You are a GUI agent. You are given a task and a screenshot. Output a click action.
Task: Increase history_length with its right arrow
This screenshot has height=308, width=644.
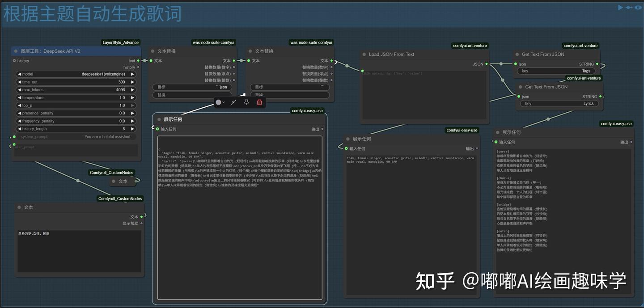pos(133,128)
